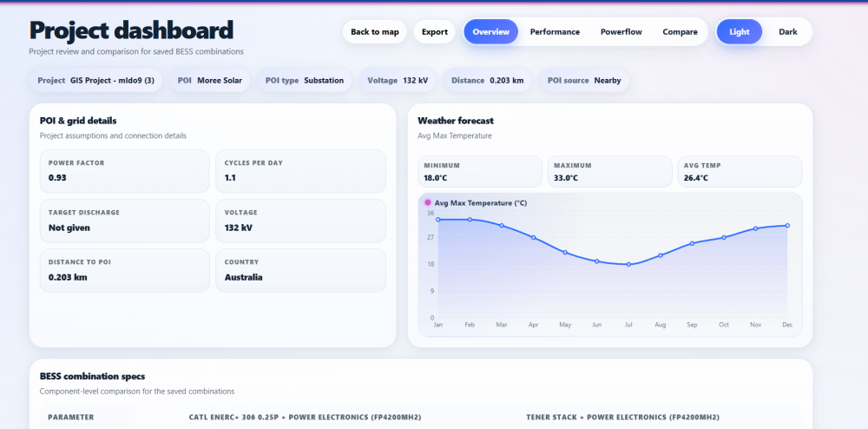Image resolution: width=868 pixels, height=429 pixels.
Task: Click the Project dashboard heading
Action: (131, 30)
